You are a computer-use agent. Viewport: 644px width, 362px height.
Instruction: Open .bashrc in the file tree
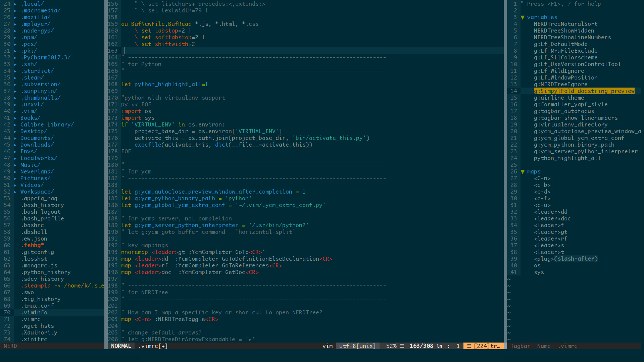(x=32, y=225)
